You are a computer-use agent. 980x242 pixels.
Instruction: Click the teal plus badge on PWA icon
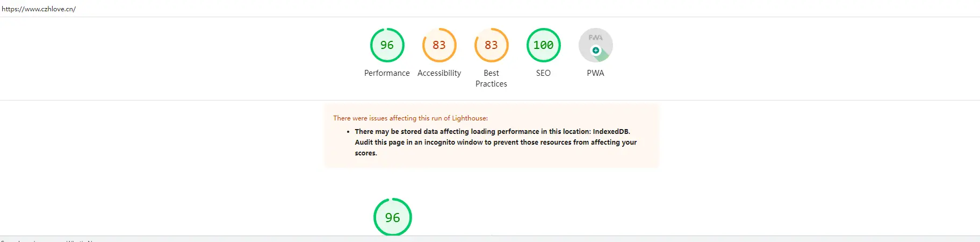click(x=595, y=51)
